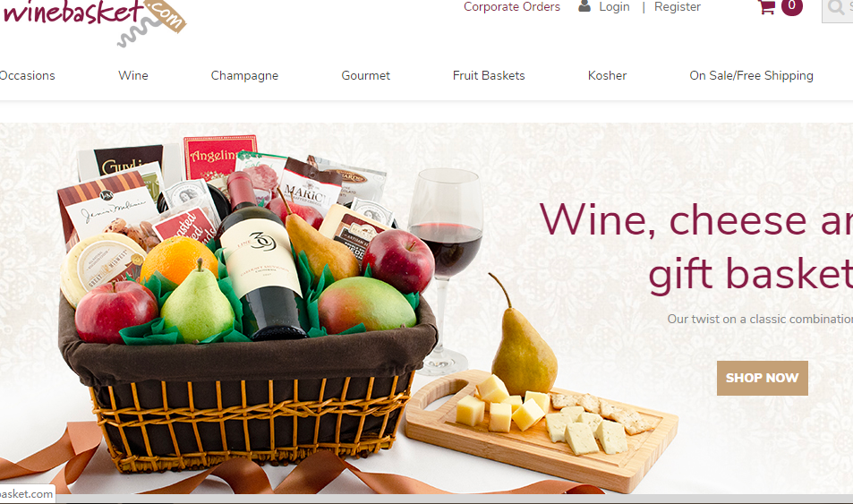853x504 pixels.
Task: Select Fruit Baskets in navigation
Action: coord(489,76)
